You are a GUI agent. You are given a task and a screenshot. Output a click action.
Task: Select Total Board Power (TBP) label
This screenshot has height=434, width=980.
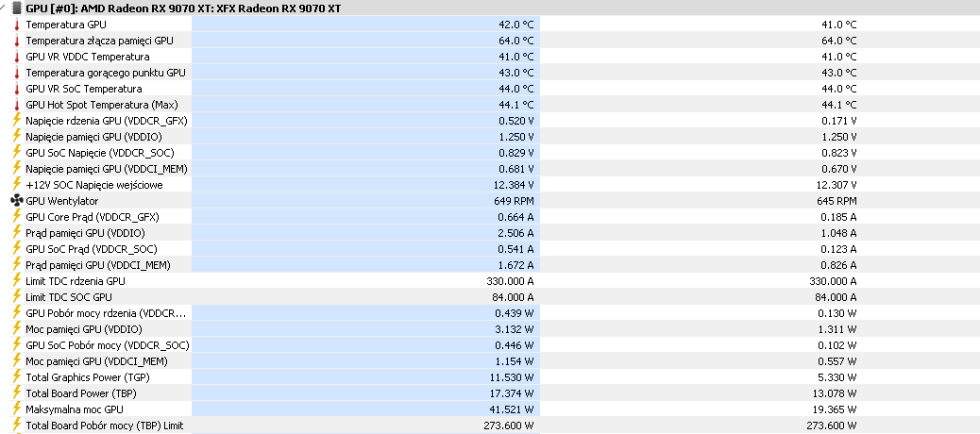(x=81, y=393)
